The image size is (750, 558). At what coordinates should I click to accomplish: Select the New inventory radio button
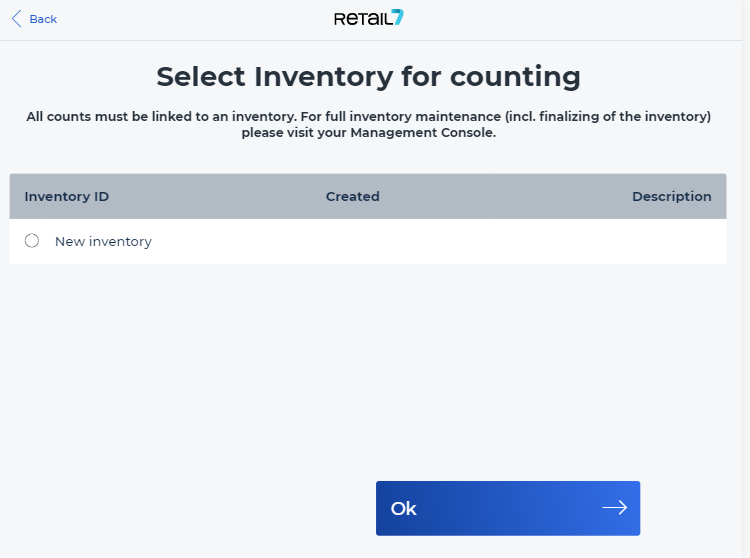pos(32,241)
